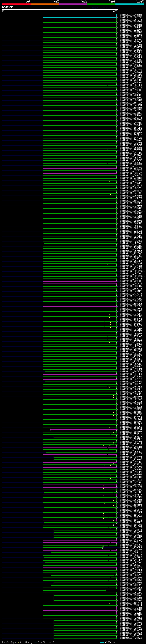The width and height of the screenshot is (146, 644).
Task: Select the UniRef100_Q751K0 label
Action: [131, 113]
